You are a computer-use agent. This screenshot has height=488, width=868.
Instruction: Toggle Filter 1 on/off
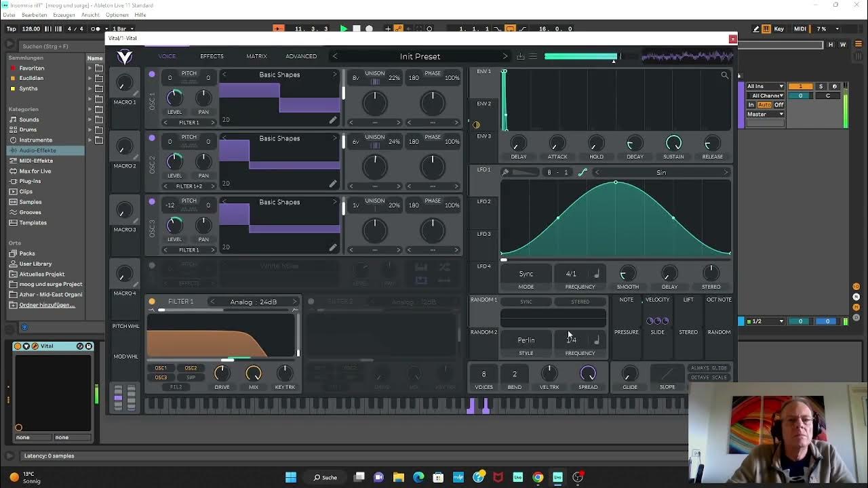pyautogui.click(x=152, y=302)
